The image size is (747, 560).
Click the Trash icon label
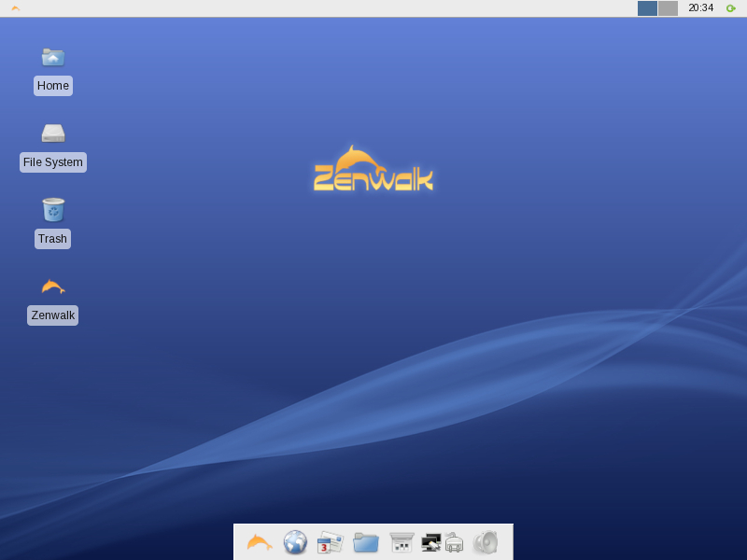[53, 239]
